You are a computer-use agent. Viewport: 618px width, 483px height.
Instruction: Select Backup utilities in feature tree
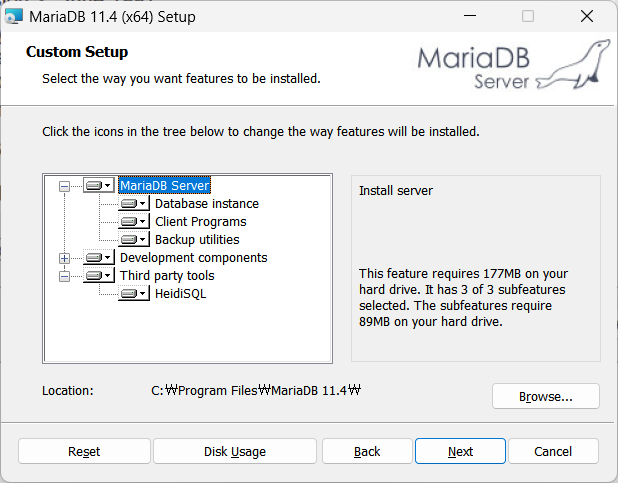[197, 240]
